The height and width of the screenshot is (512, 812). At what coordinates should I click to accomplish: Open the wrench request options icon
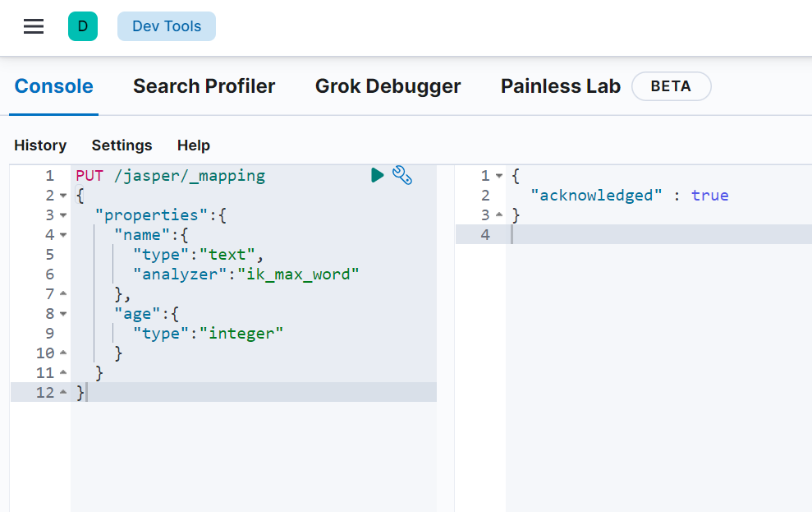402,175
